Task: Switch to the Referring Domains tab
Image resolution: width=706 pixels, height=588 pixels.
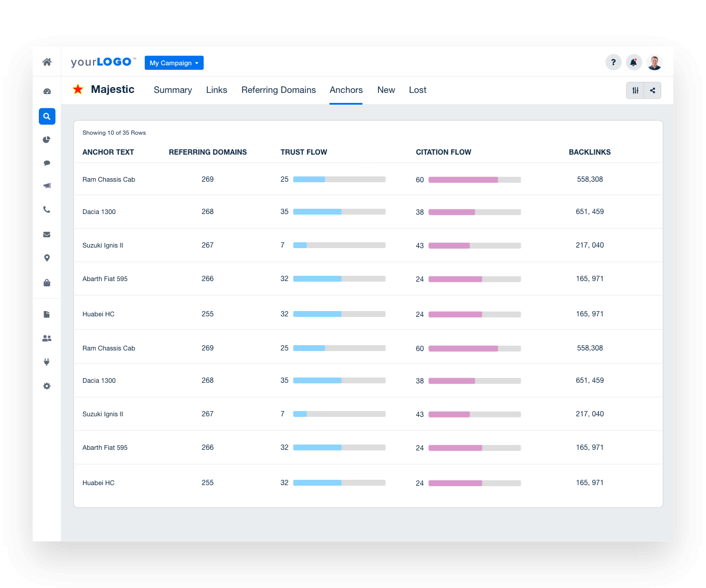Action: click(x=278, y=90)
